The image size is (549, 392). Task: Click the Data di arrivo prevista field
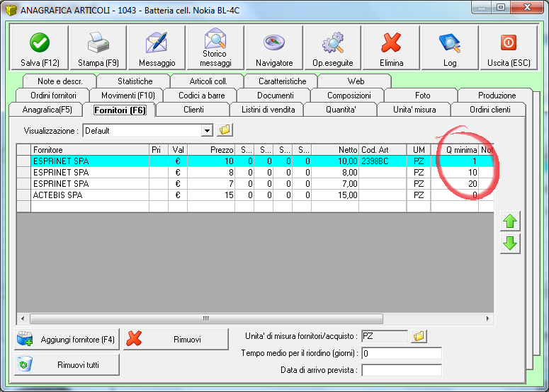click(402, 370)
